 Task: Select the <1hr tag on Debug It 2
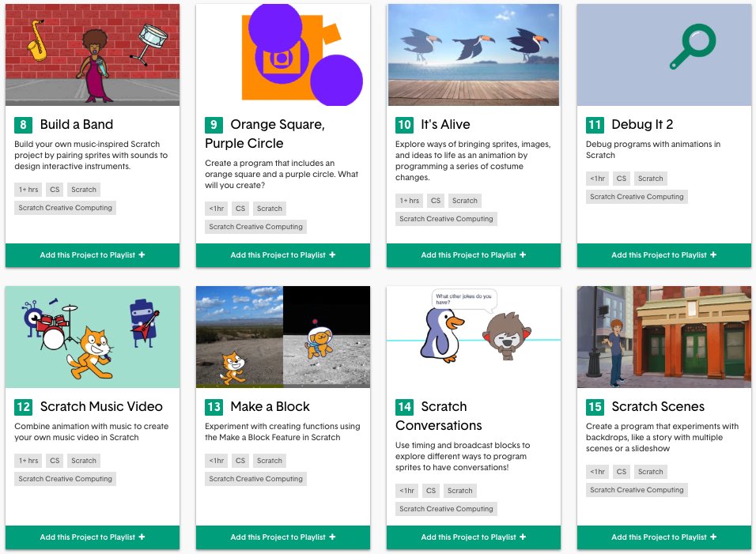(597, 179)
